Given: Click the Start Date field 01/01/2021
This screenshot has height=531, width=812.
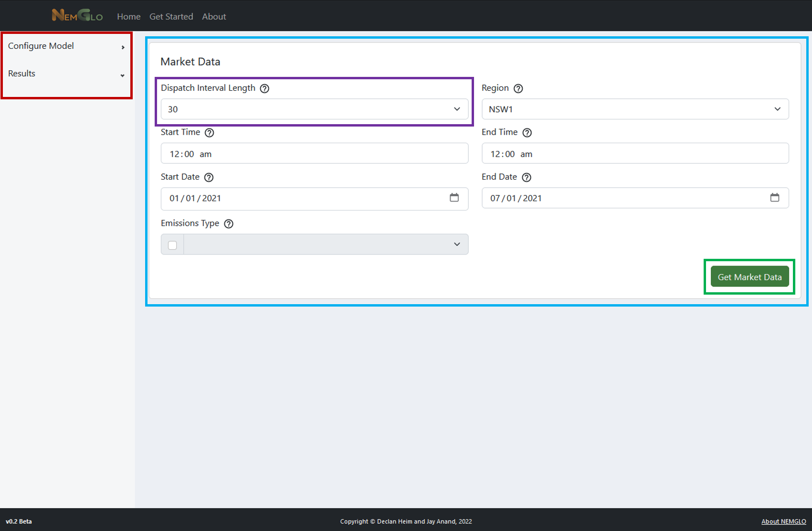Looking at the screenshot, I should pos(315,199).
